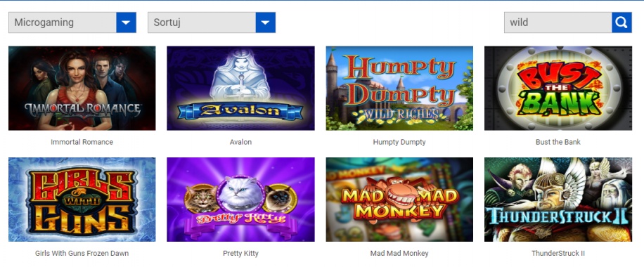This screenshot has width=644, height=267.
Task: Open the Mad Mad Monkey game thumbnail
Action: (399, 200)
